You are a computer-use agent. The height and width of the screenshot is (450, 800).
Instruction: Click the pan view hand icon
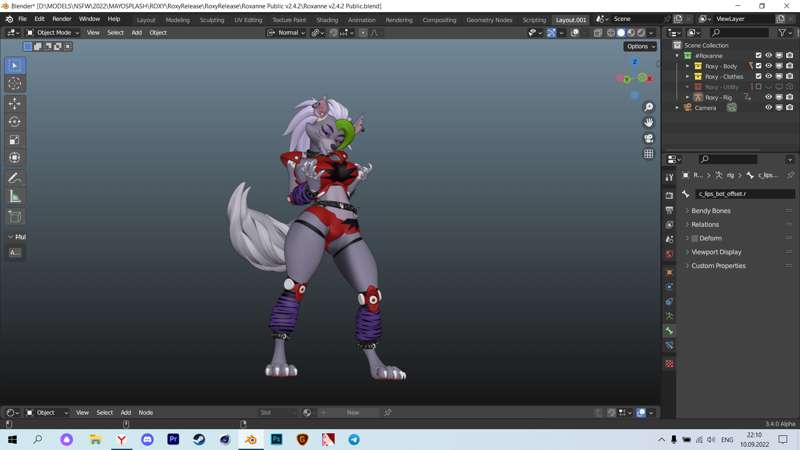[648, 123]
